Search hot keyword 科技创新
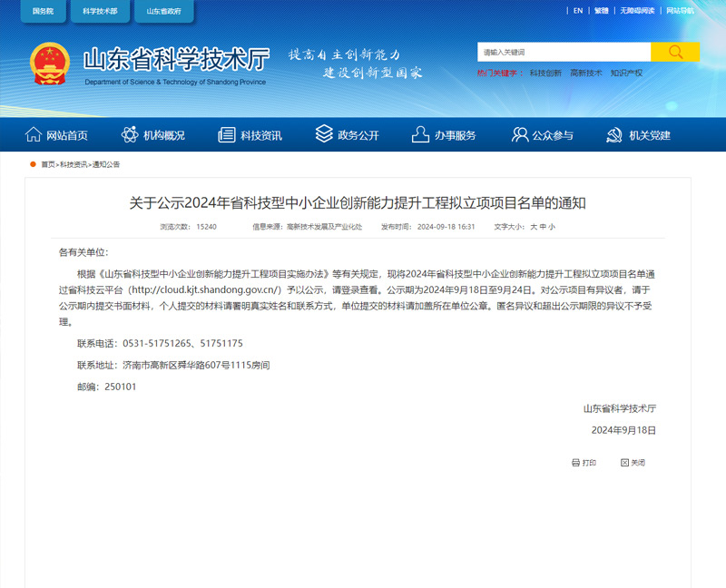The width and height of the screenshot is (726, 588). (x=545, y=73)
